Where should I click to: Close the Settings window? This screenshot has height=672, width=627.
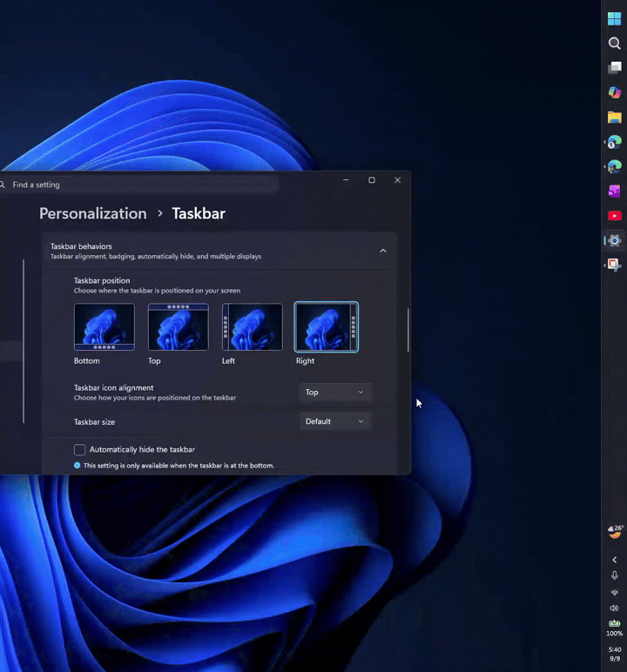[x=398, y=180]
